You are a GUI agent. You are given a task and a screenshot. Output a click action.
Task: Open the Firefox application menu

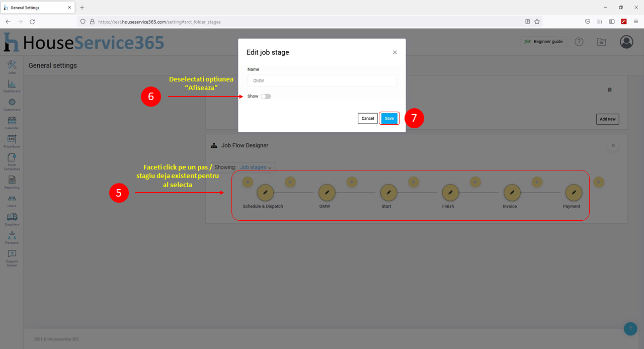click(x=635, y=22)
